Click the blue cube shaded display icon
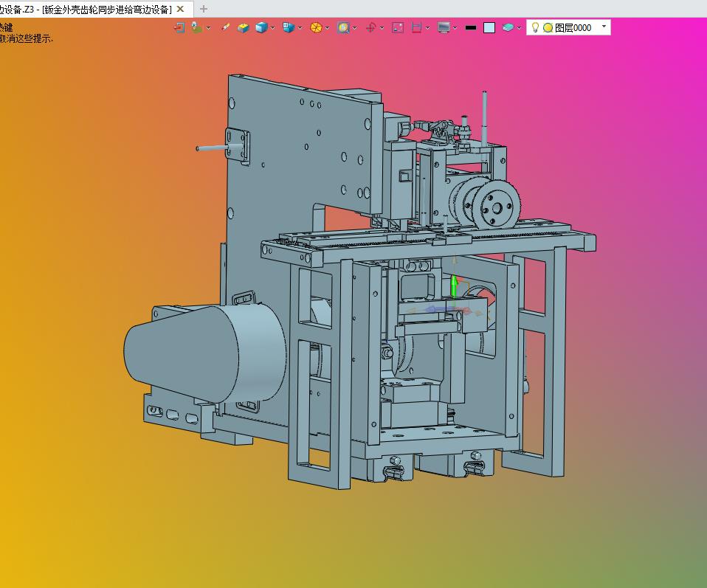This screenshot has height=588, width=707. pos(261,28)
